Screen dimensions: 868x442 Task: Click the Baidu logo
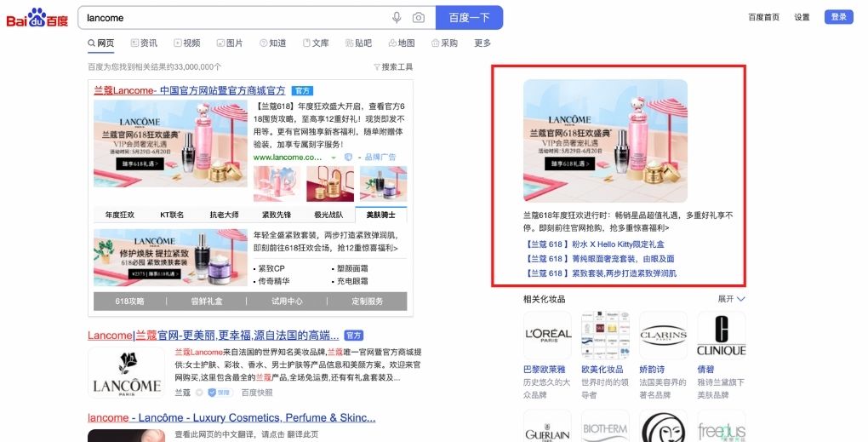coord(37,18)
